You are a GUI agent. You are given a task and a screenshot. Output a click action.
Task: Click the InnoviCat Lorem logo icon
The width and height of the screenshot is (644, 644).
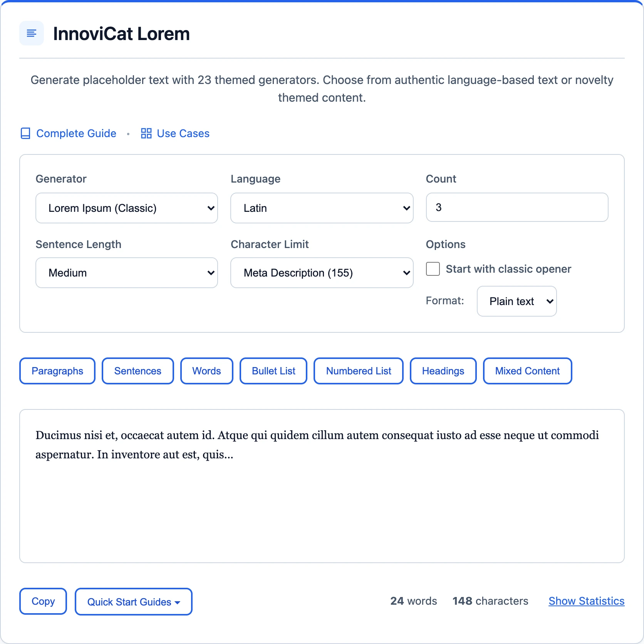coord(32,34)
